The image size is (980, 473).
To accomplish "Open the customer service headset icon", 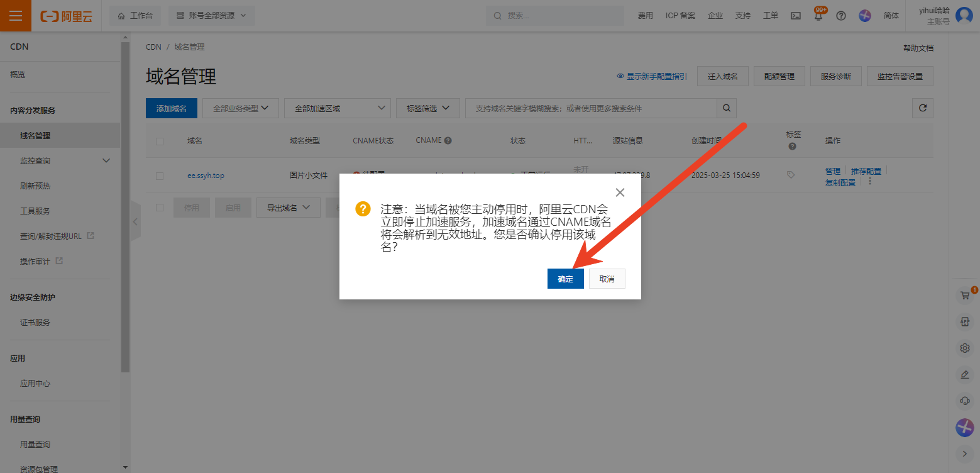I will point(965,401).
